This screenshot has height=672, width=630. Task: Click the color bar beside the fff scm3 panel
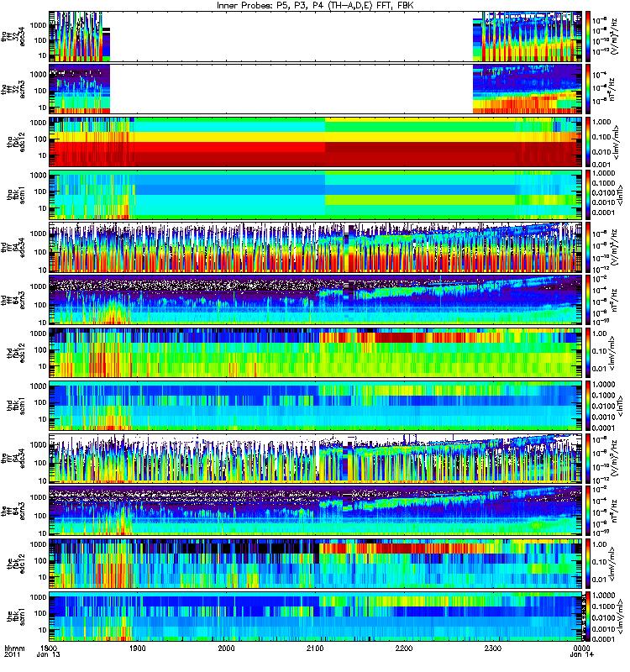click(x=587, y=511)
